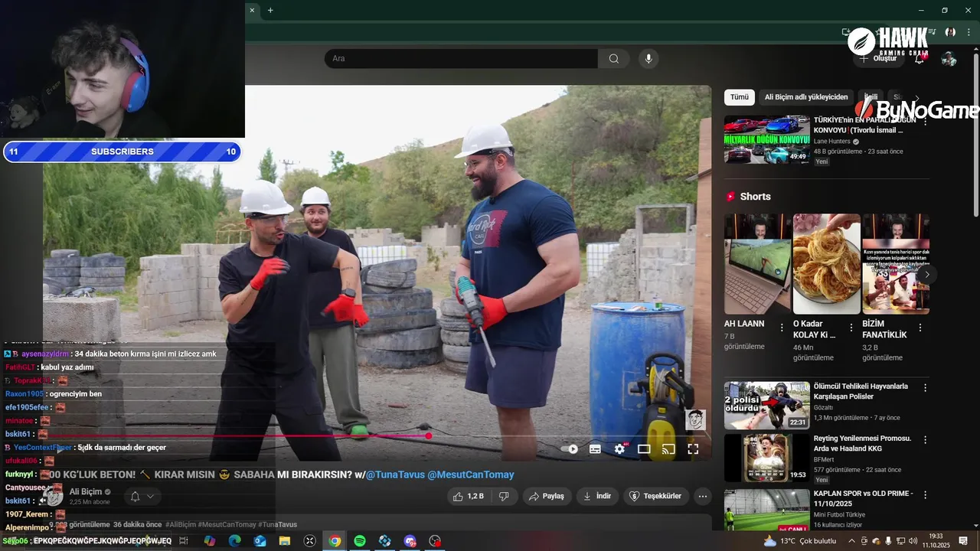
Task: Toggle subtitles icon on video player
Action: [595, 449]
